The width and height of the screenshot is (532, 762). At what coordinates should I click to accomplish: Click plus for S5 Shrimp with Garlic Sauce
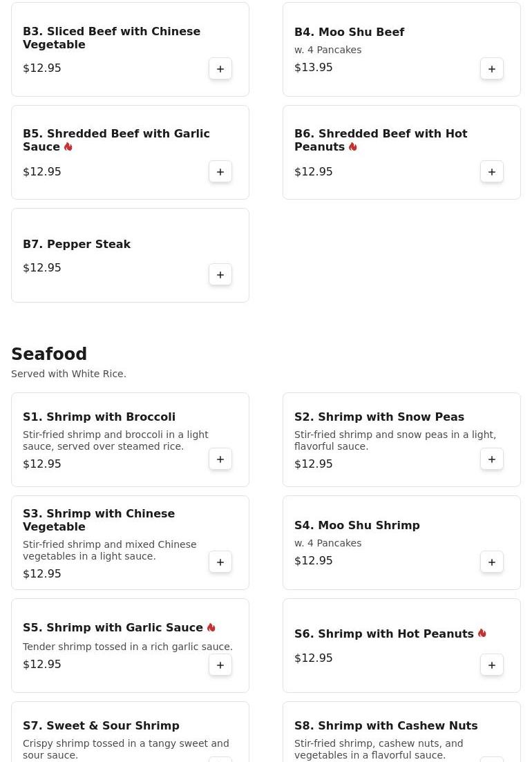tap(220, 665)
